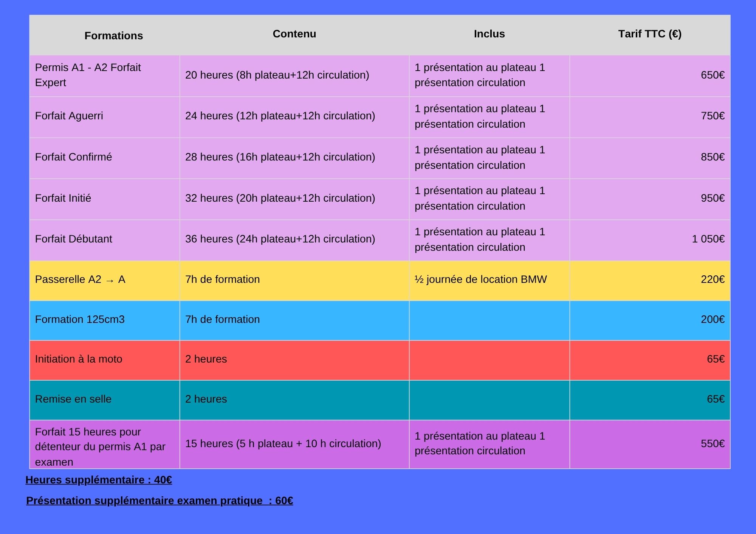Click the "Formations" column header

tap(114, 35)
